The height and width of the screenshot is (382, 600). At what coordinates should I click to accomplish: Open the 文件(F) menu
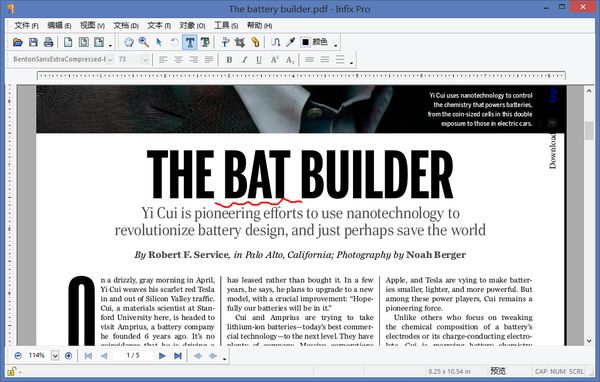26,26
